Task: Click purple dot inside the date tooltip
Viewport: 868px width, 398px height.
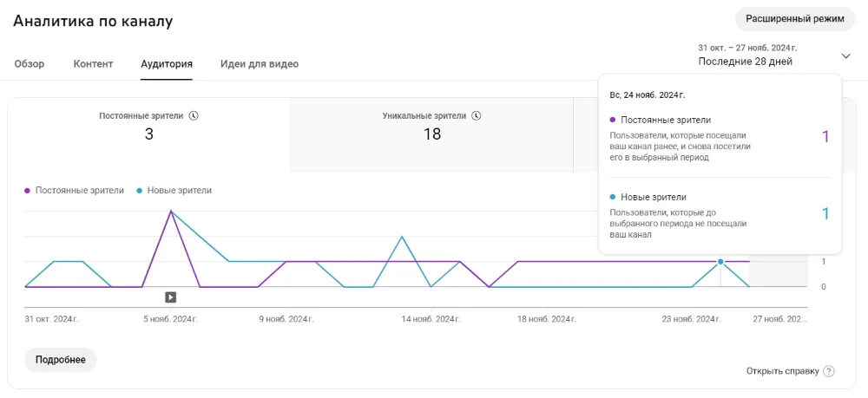Action: (x=613, y=120)
